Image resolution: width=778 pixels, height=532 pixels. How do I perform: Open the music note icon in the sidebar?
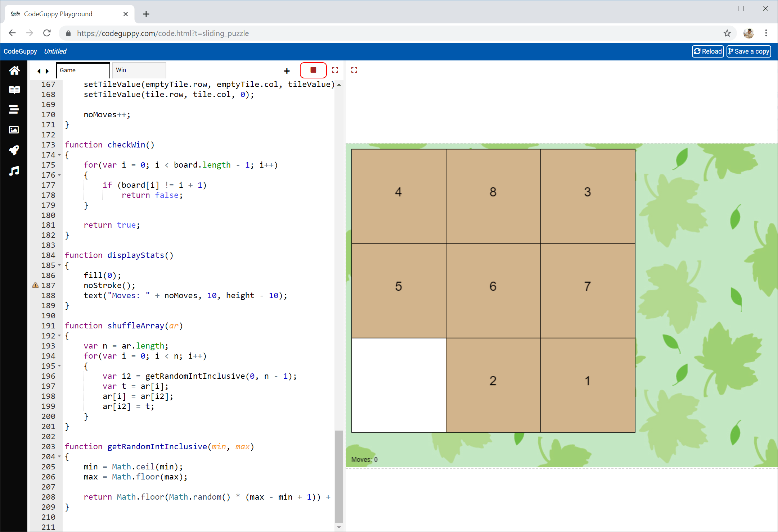coord(14,171)
